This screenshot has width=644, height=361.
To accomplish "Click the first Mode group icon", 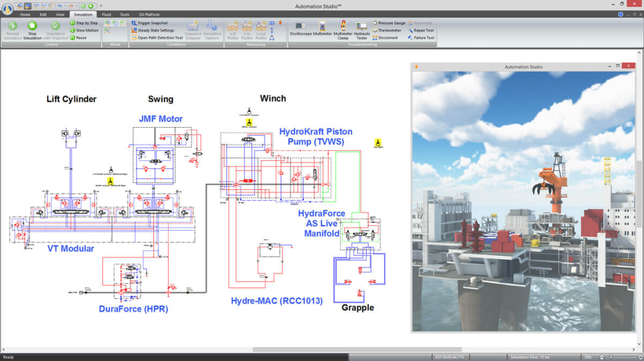I will [x=108, y=23].
